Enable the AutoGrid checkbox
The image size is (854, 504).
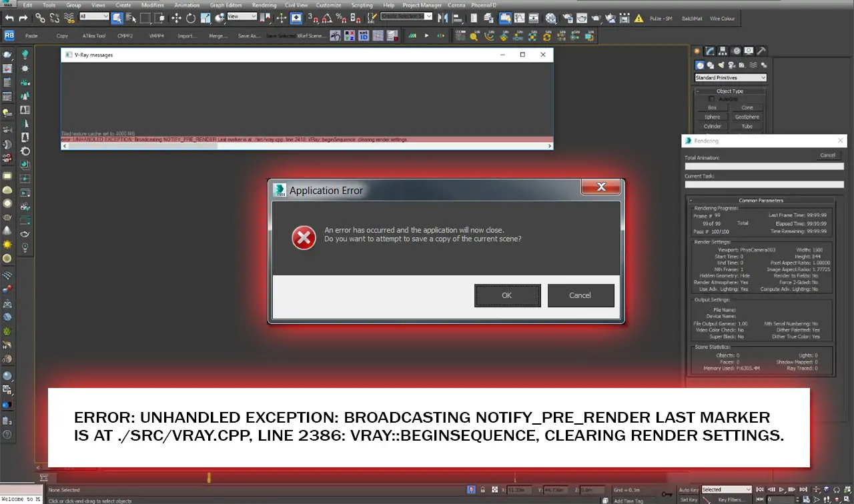click(711, 99)
